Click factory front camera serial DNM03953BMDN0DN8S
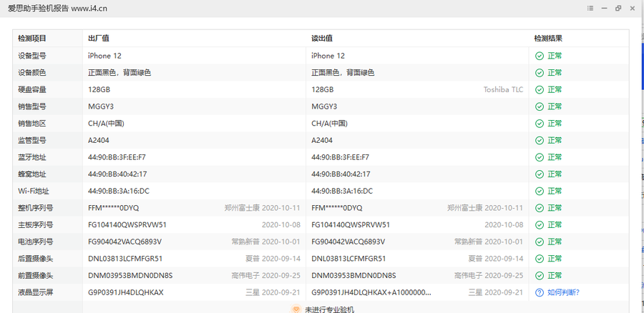The image size is (644, 313). 130,276
